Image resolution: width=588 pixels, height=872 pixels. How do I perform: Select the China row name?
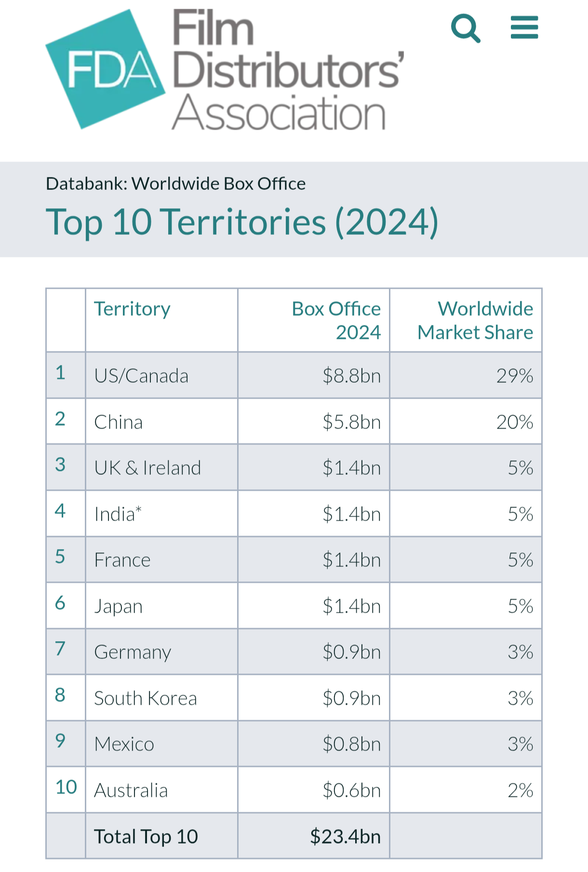tap(119, 422)
